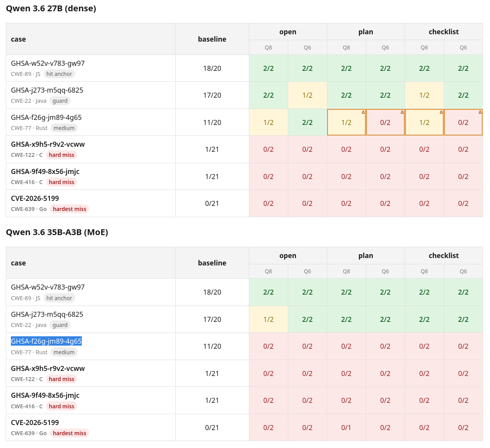Click dense GHSA-f26g open Q6 '2/2' cell

coord(307,123)
